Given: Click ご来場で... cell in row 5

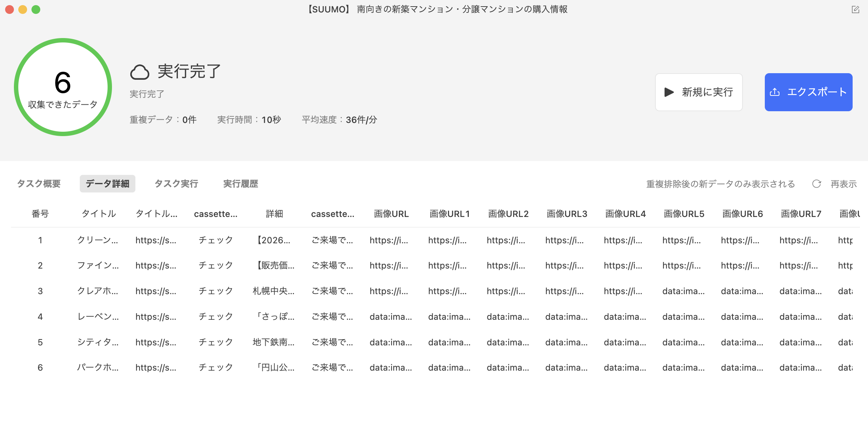Looking at the screenshot, I should pyautogui.click(x=332, y=342).
